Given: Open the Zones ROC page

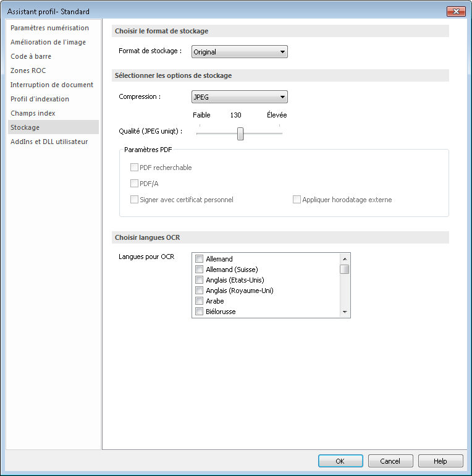Looking at the screenshot, I should point(53,70).
